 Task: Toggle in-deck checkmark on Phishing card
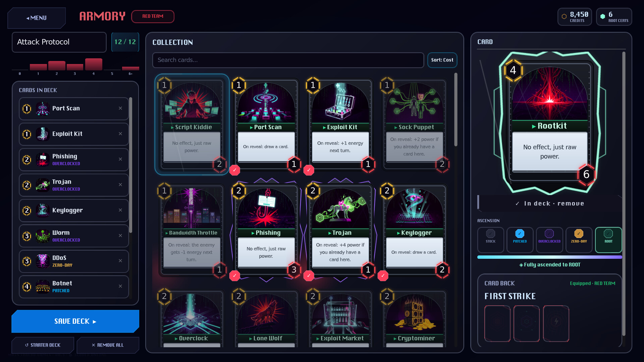point(234,276)
